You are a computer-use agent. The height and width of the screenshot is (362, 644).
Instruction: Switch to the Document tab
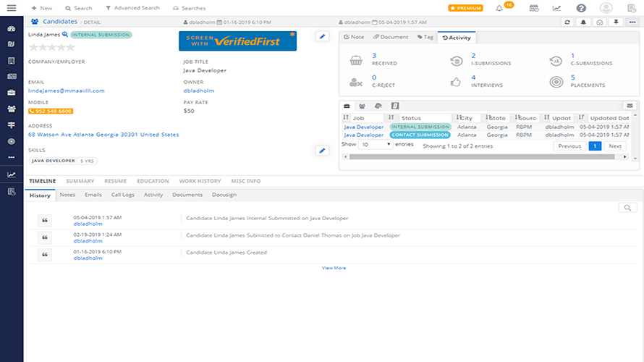coord(391,37)
